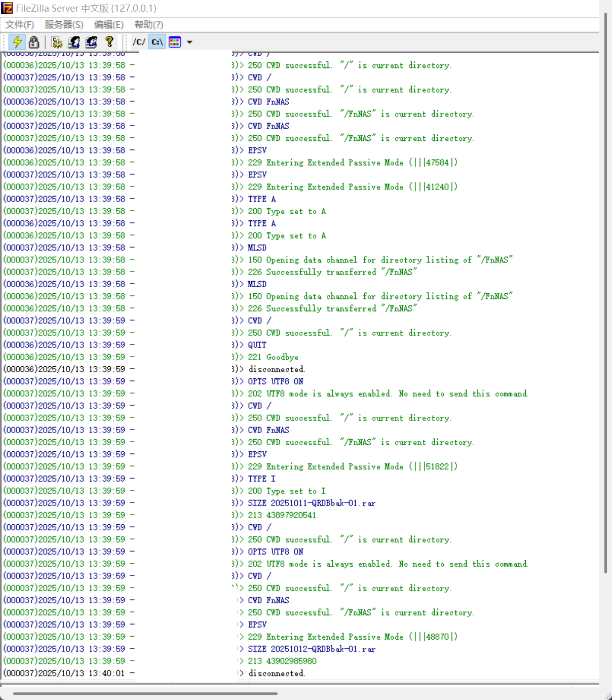This screenshot has width=612, height=700.
Task: Click the vertical scrollbar on the right
Action: [x=605, y=294]
